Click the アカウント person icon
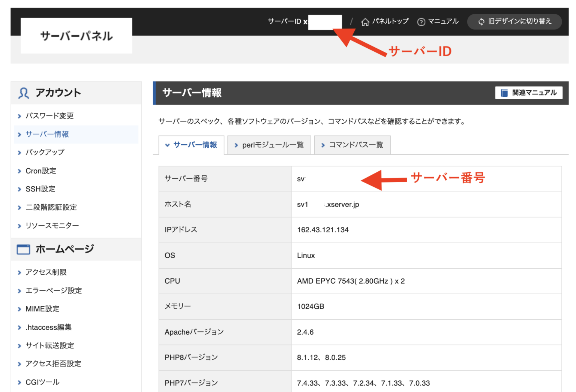Viewport: 576px width, 392px height. point(23,93)
